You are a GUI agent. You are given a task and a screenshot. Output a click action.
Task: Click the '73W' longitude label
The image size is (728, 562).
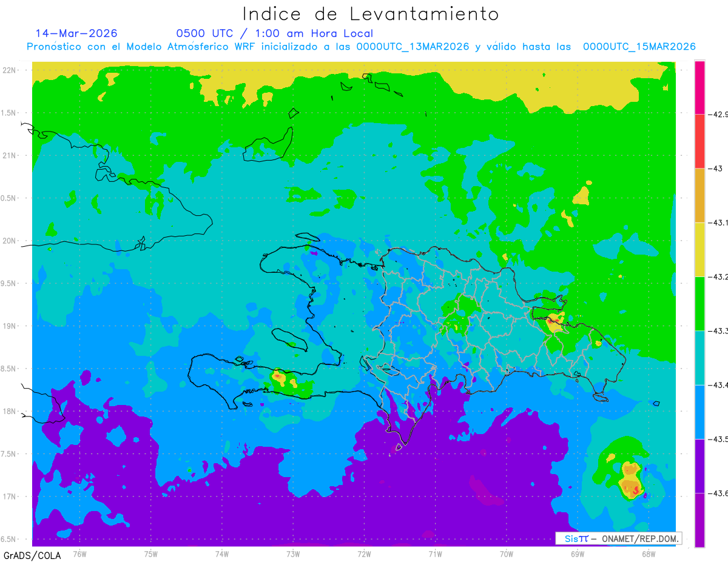(x=293, y=554)
